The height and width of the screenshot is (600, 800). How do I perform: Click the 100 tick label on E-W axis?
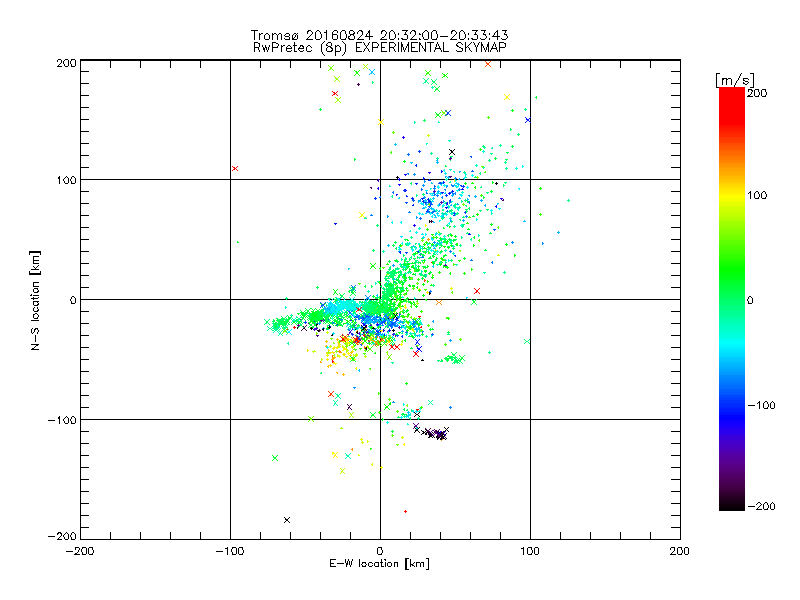pos(530,551)
